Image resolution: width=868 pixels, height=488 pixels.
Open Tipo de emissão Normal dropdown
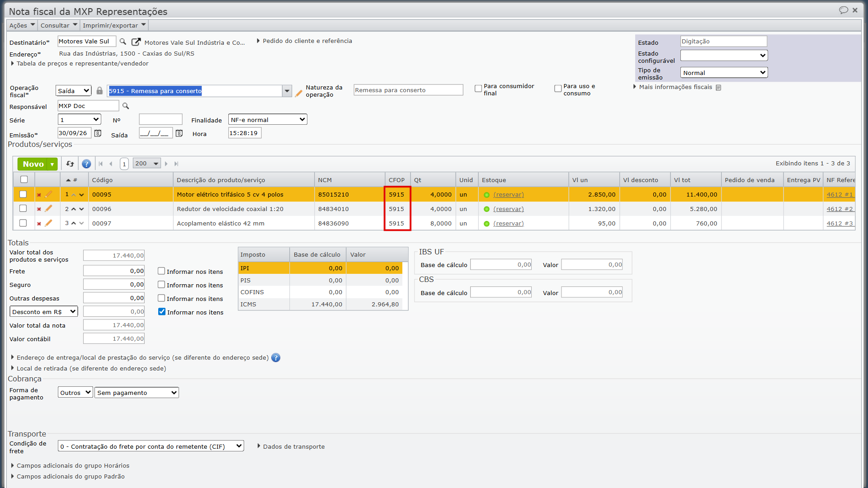pyautogui.click(x=724, y=73)
